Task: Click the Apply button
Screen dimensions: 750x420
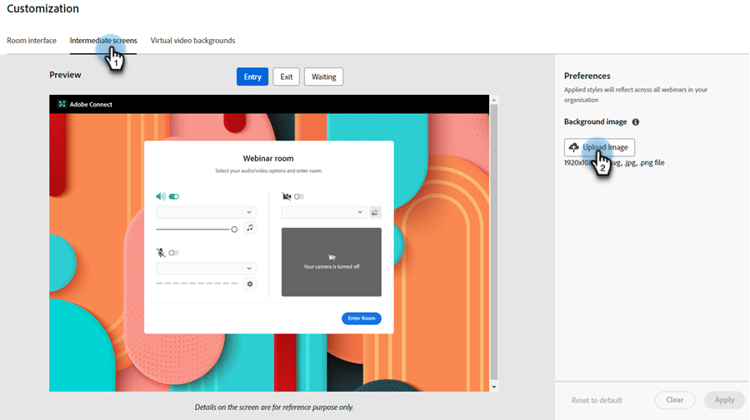Action: click(x=724, y=400)
